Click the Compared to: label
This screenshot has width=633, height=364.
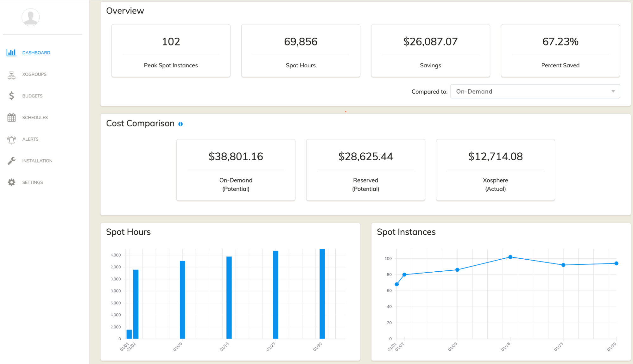coord(429,92)
